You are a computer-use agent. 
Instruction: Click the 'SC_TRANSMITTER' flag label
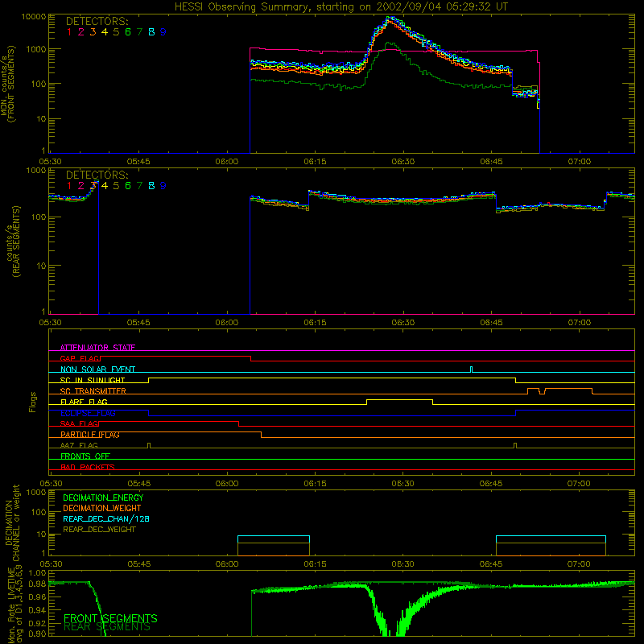click(x=93, y=391)
